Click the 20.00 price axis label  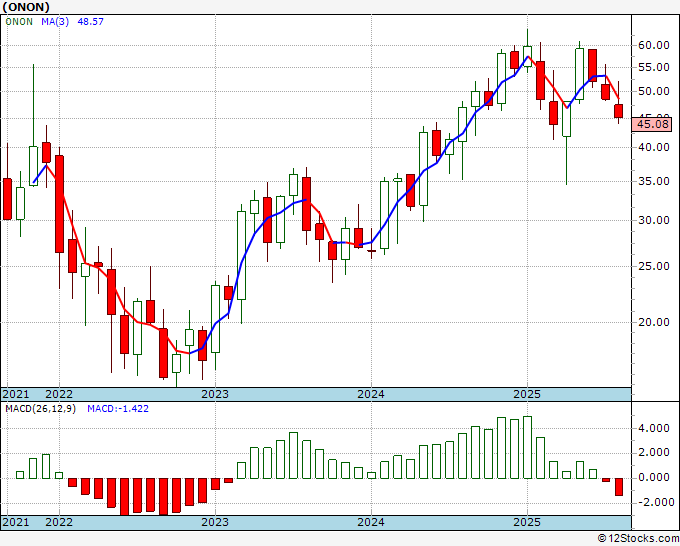pos(654,322)
